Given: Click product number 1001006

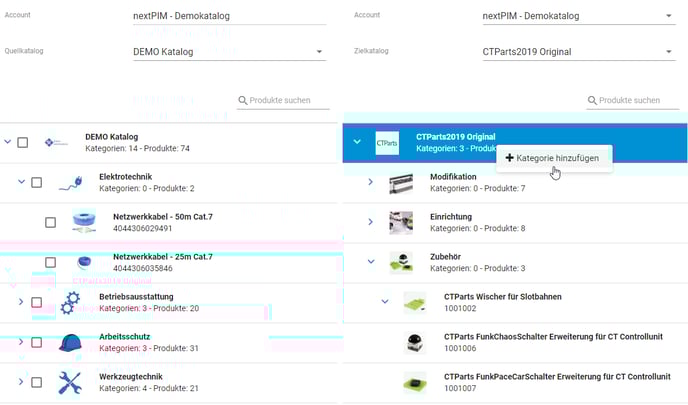Looking at the screenshot, I should click(x=460, y=348).
